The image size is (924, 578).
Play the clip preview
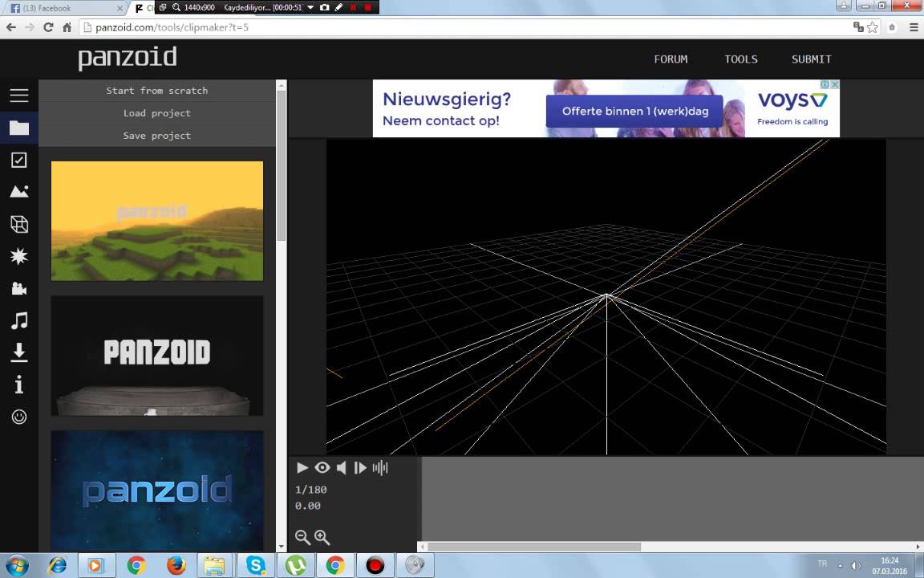[302, 468]
